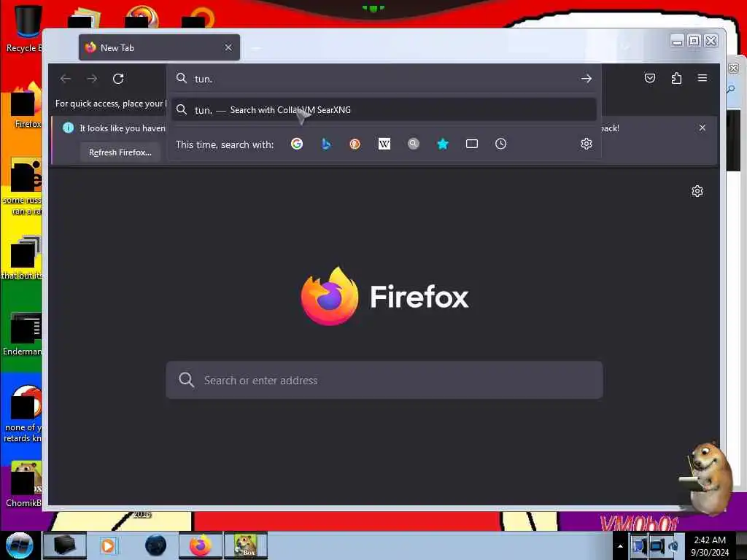Image resolution: width=747 pixels, height=560 pixels.
Task: Open the Windows Start menu
Action: (x=20, y=545)
